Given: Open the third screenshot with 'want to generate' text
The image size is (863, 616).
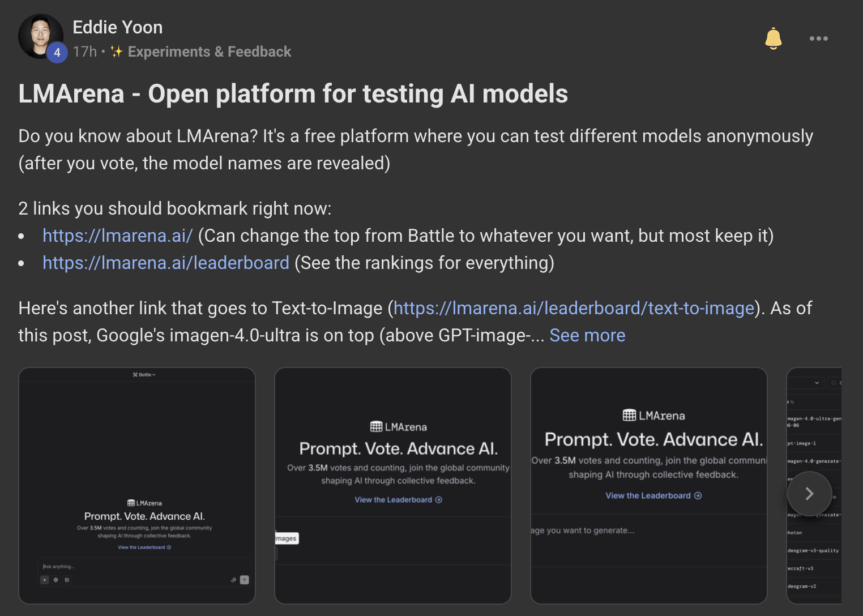Looking at the screenshot, I should click(649, 486).
